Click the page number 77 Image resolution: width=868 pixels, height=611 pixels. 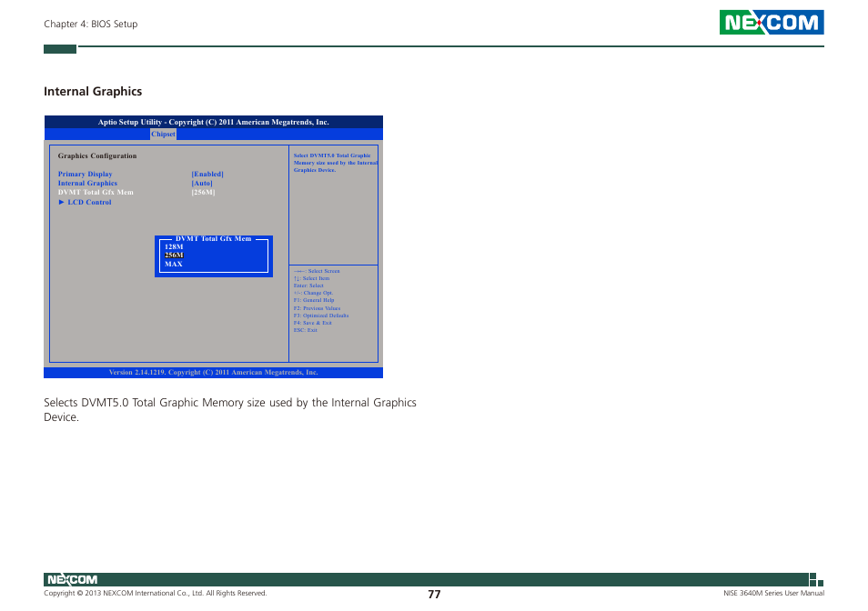(x=434, y=595)
